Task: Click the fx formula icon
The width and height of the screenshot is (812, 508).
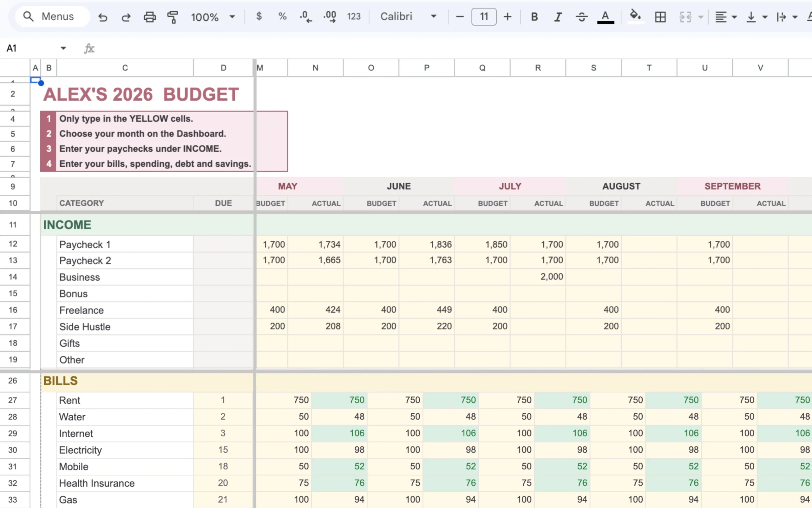Action: coord(89,48)
